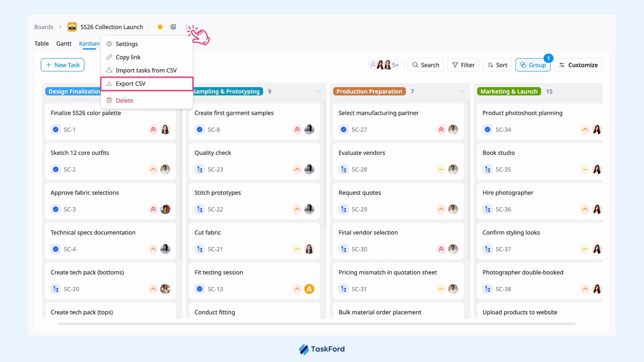Click the Marketing & Launch green column label
This screenshot has width=644, height=362.
(509, 91)
